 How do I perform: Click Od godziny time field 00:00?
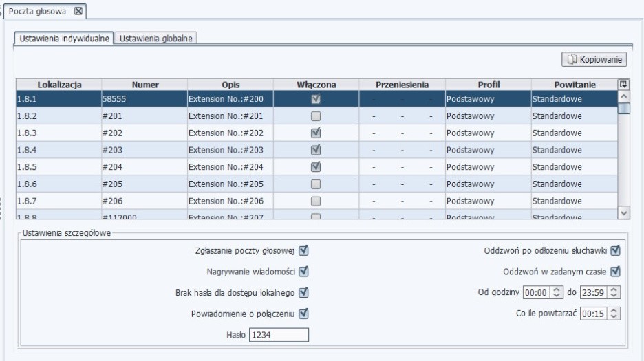(537, 292)
